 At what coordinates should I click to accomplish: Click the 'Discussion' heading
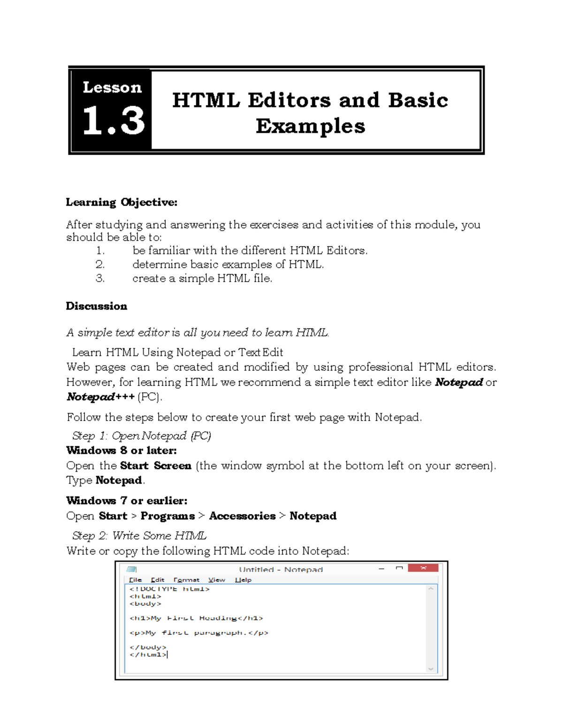click(x=96, y=306)
